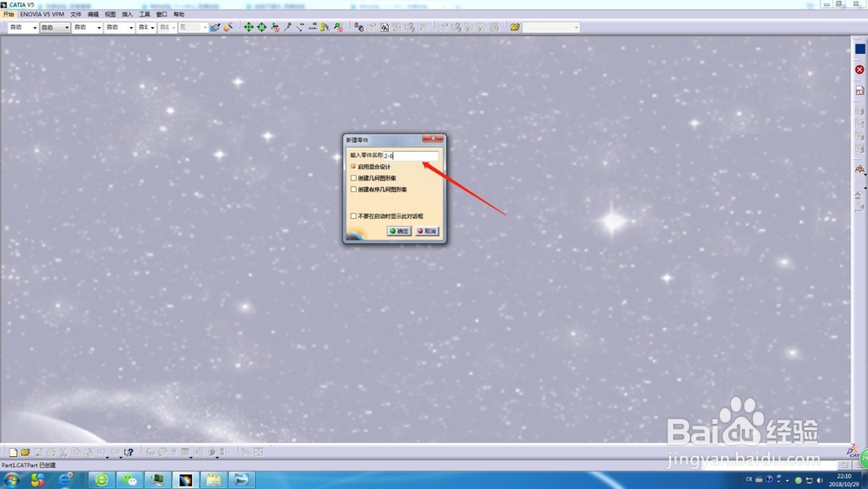Open the ENOVIA V5 VPM menu
The height and width of the screenshot is (489, 868).
pos(42,15)
